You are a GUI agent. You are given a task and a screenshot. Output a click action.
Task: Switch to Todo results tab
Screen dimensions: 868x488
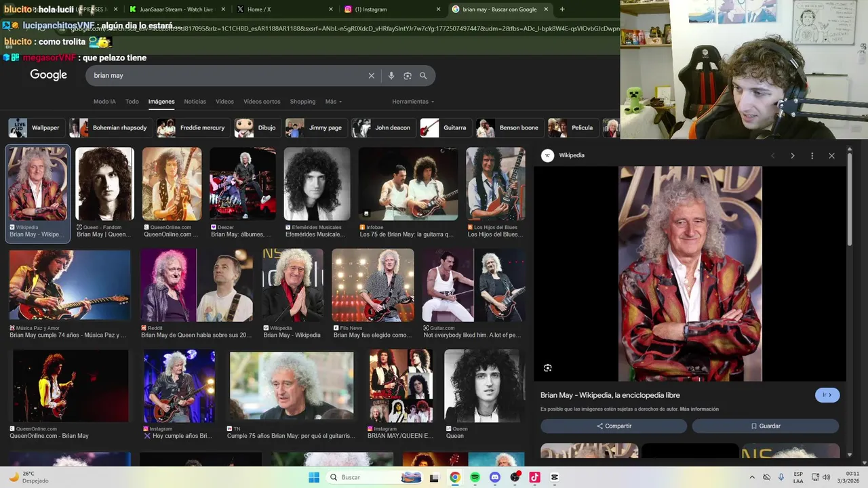tap(132, 102)
